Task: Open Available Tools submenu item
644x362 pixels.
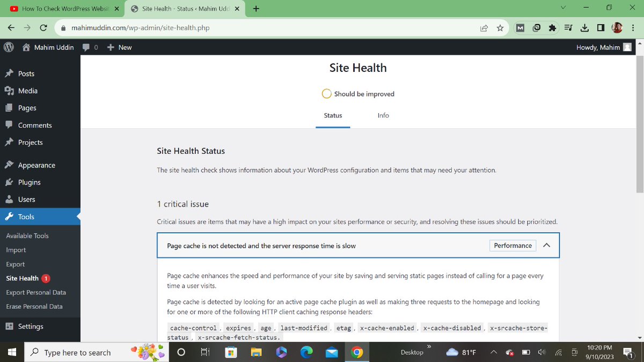Action: coord(27,236)
